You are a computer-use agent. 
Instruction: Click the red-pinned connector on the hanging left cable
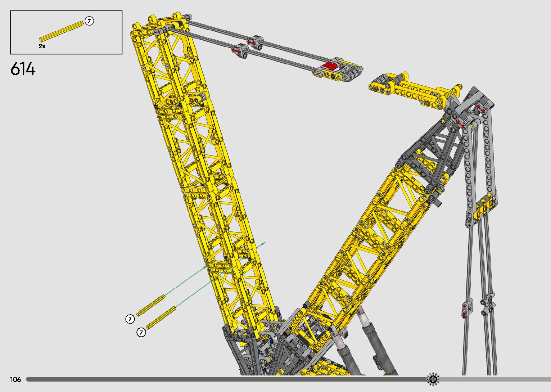(x=467, y=310)
